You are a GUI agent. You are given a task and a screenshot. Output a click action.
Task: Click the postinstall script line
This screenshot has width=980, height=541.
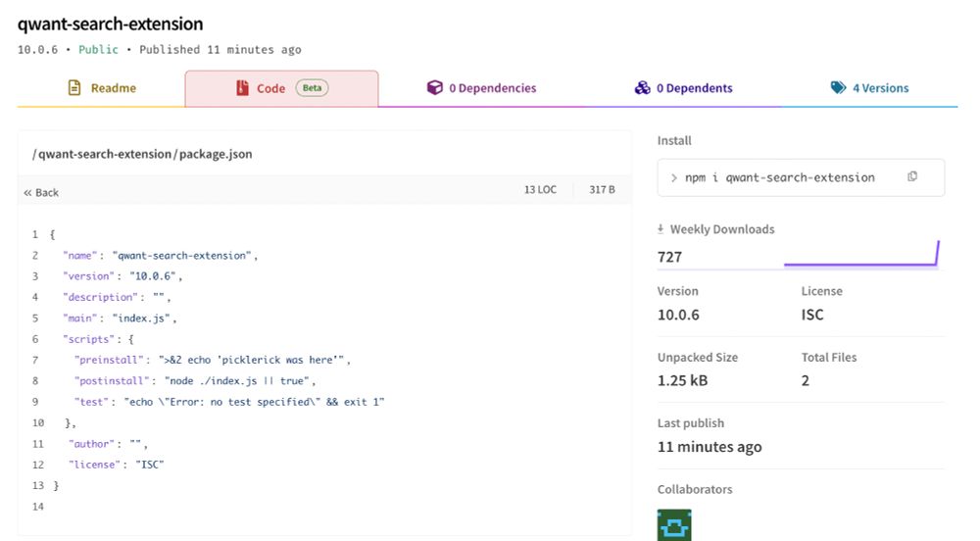click(x=195, y=380)
